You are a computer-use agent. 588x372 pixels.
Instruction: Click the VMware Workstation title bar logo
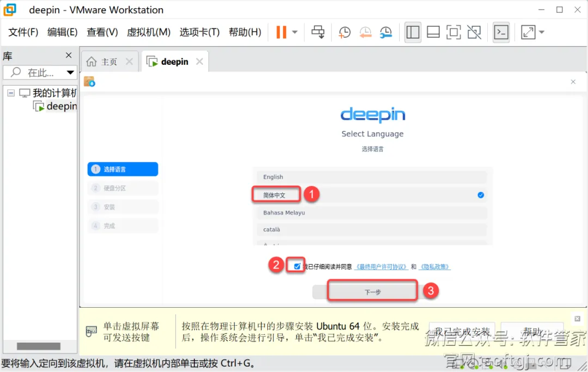click(x=10, y=10)
